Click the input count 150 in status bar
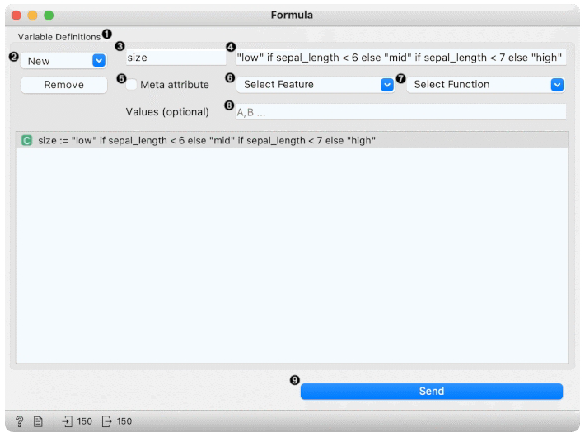The image size is (582, 432). point(84,421)
